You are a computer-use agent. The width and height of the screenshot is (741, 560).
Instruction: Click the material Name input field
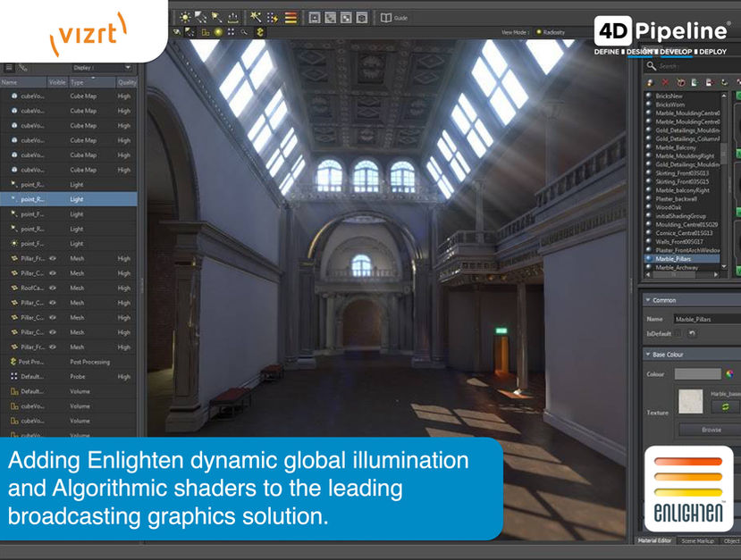(x=707, y=319)
